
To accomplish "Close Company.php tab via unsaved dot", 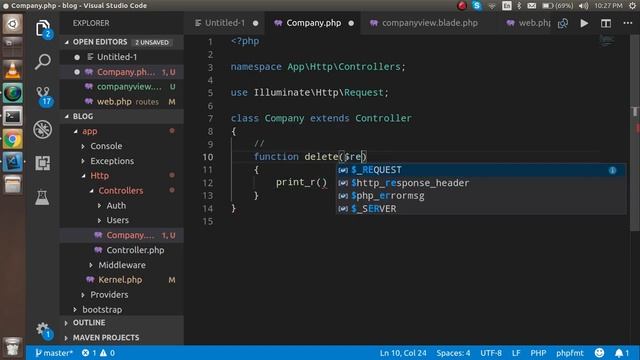I will [x=351, y=23].
